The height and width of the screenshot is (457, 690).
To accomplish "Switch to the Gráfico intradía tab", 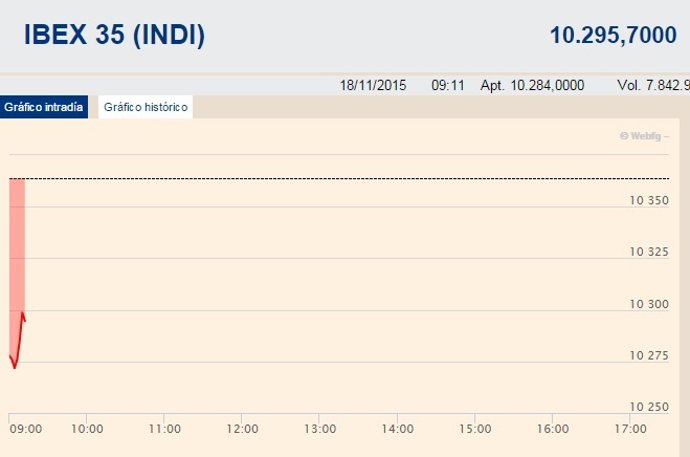I will (x=43, y=107).
